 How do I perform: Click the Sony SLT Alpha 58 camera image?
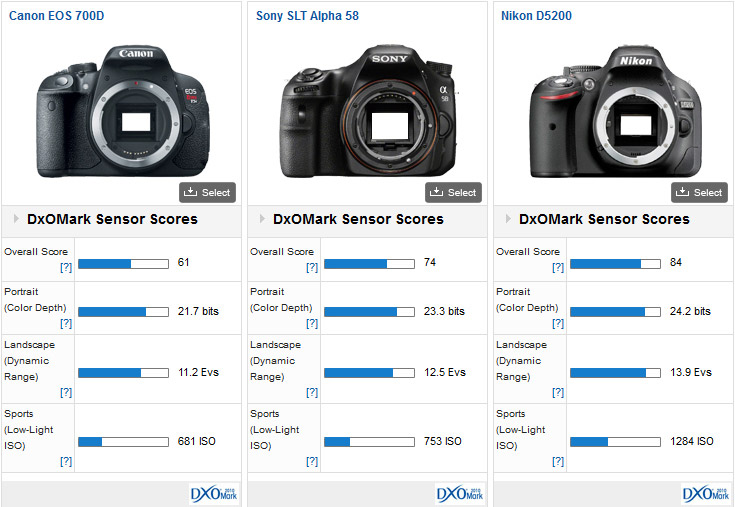[368, 112]
